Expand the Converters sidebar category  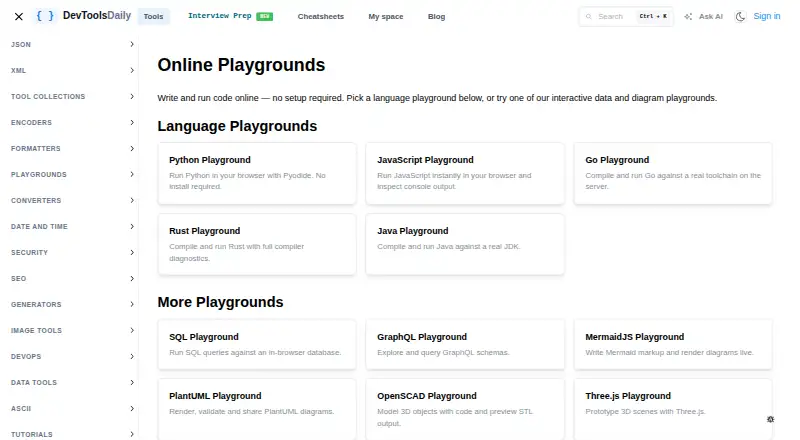click(x=72, y=201)
